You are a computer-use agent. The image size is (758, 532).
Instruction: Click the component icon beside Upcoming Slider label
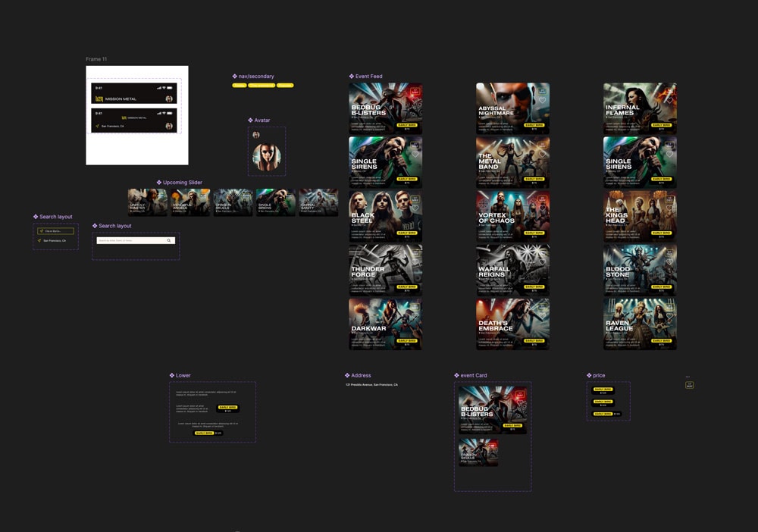[x=159, y=183]
